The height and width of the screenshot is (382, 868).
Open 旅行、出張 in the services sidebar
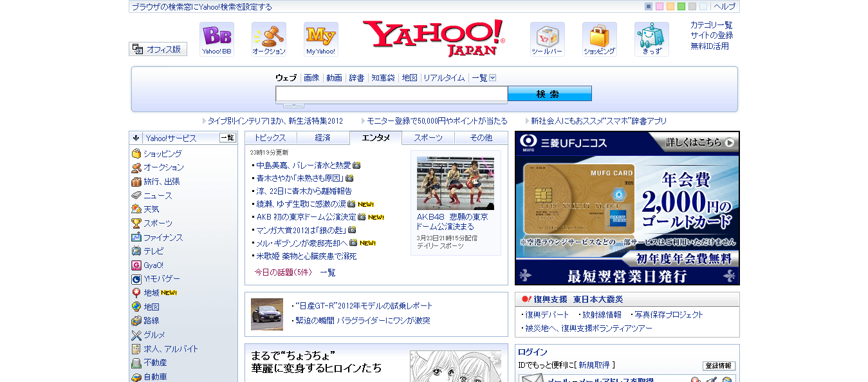coord(156,182)
